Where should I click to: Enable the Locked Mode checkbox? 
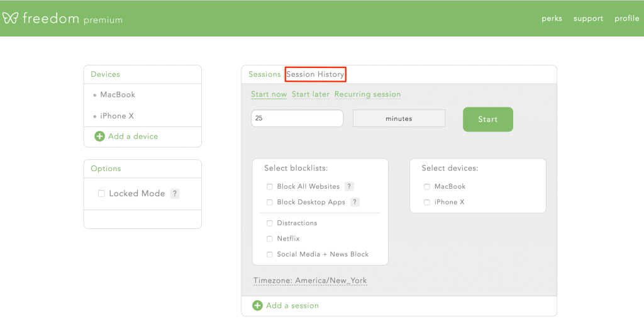pos(101,194)
